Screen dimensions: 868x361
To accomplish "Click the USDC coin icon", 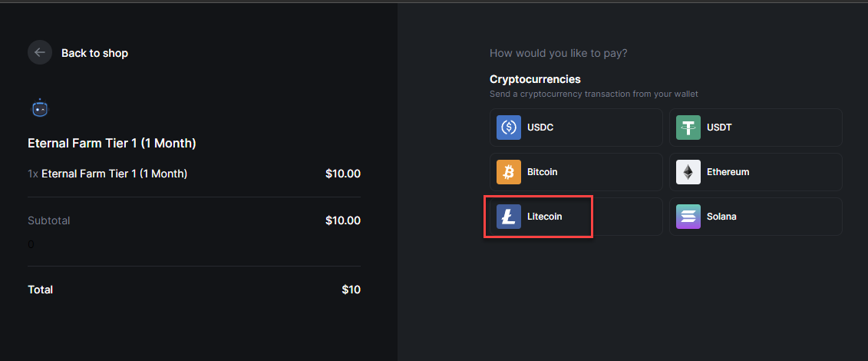I will [x=509, y=128].
